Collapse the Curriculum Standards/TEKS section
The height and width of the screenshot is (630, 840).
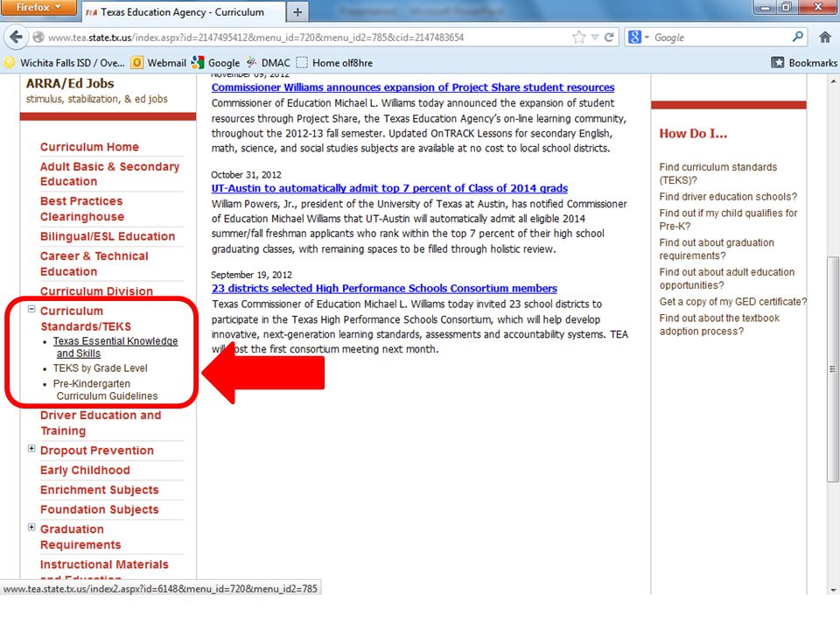coord(31,309)
